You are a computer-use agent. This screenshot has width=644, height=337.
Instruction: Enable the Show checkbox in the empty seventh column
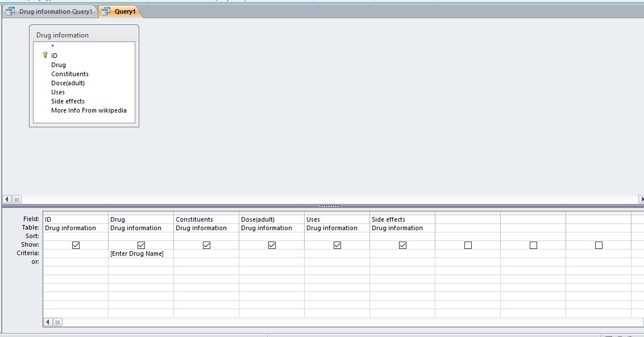[x=468, y=245]
